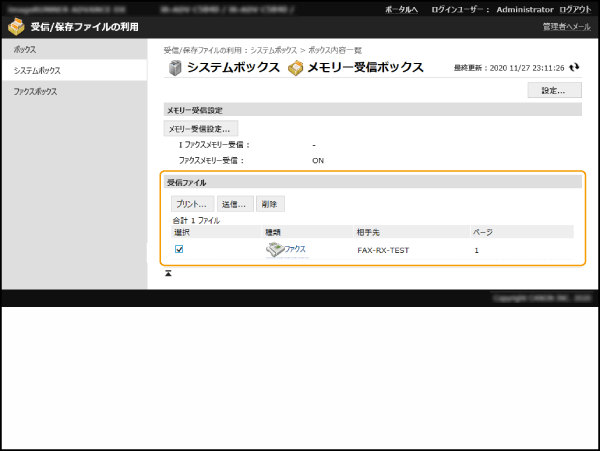Click the 送信... button
This screenshot has height=451, width=600.
(x=235, y=204)
